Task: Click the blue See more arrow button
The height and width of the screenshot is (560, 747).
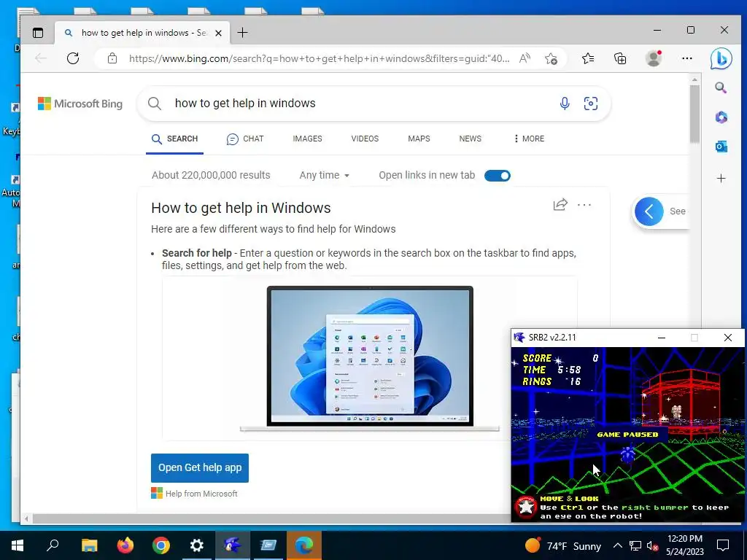Action: tap(649, 211)
